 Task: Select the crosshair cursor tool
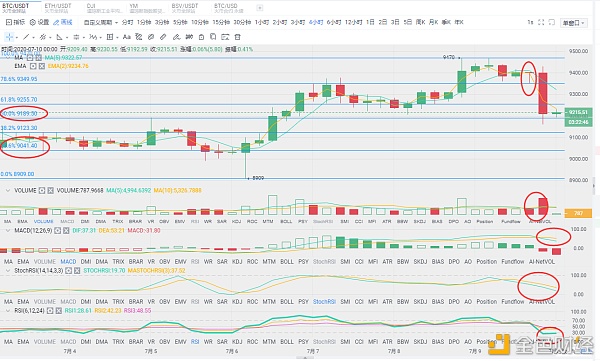pyautogui.click(x=9, y=37)
